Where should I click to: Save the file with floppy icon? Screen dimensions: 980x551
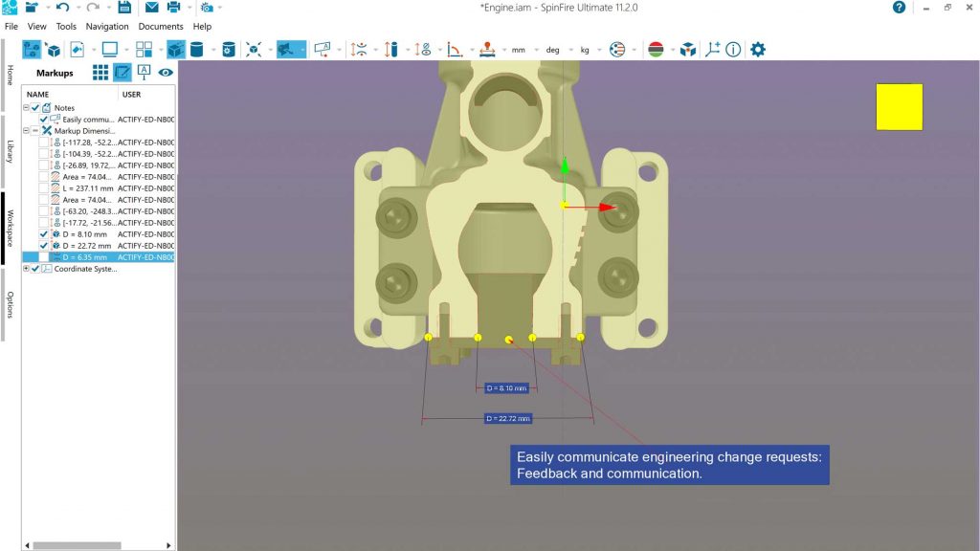point(124,8)
